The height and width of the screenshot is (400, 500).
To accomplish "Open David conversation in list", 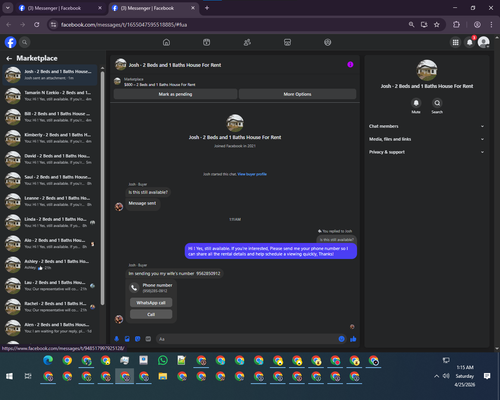I will tap(50, 159).
